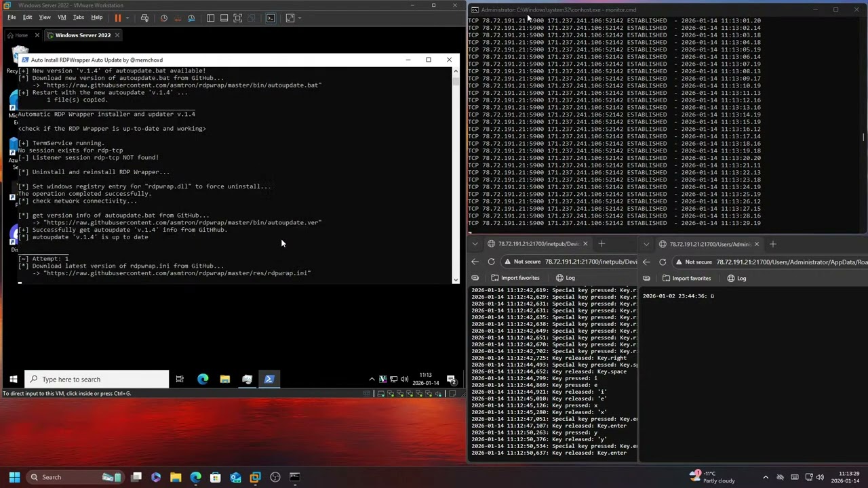Show hidden icons in host system tray
The image size is (868, 488).
[x=766, y=477]
